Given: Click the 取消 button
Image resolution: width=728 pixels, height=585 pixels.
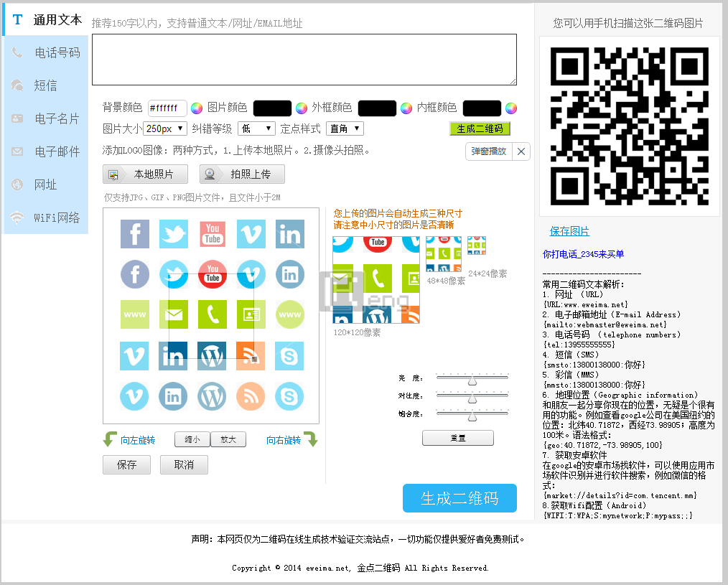Looking at the screenshot, I should [x=184, y=464].
